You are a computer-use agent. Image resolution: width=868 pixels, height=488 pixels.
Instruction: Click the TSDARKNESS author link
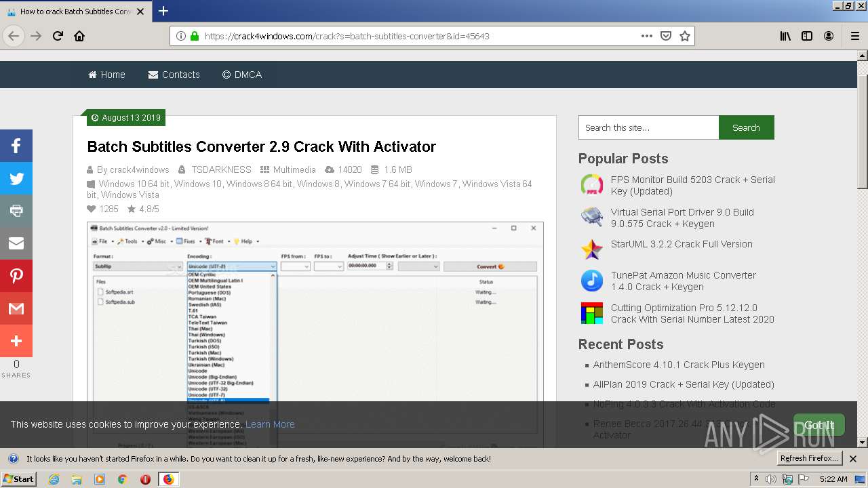(221, 169)
